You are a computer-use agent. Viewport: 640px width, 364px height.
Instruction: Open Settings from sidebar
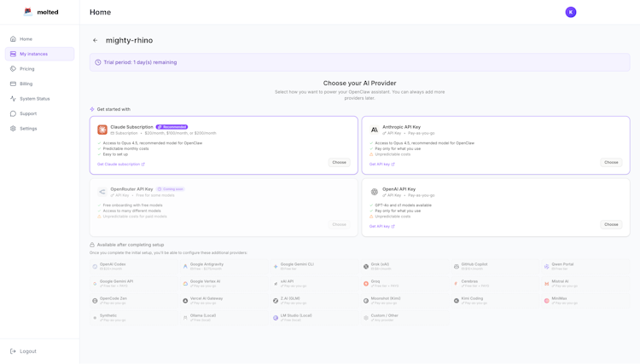[39, 129]
